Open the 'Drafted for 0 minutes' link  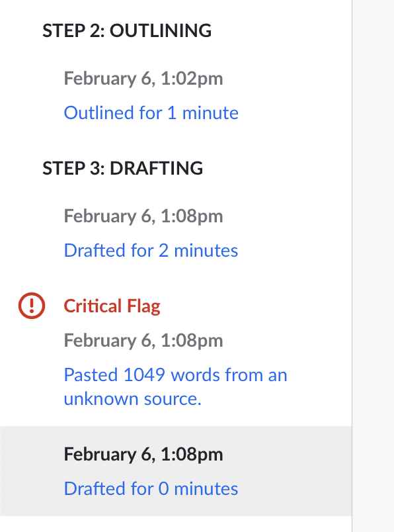coord(151,488)
